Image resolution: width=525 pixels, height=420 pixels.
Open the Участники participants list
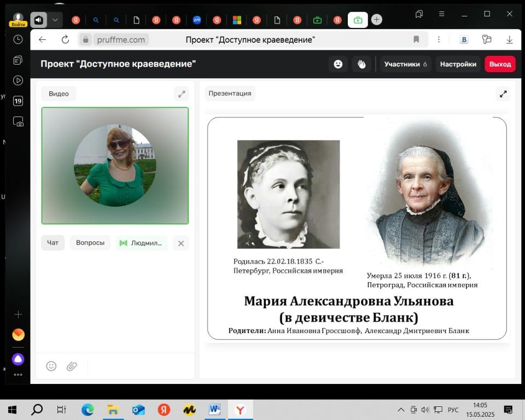pos(405,64)
